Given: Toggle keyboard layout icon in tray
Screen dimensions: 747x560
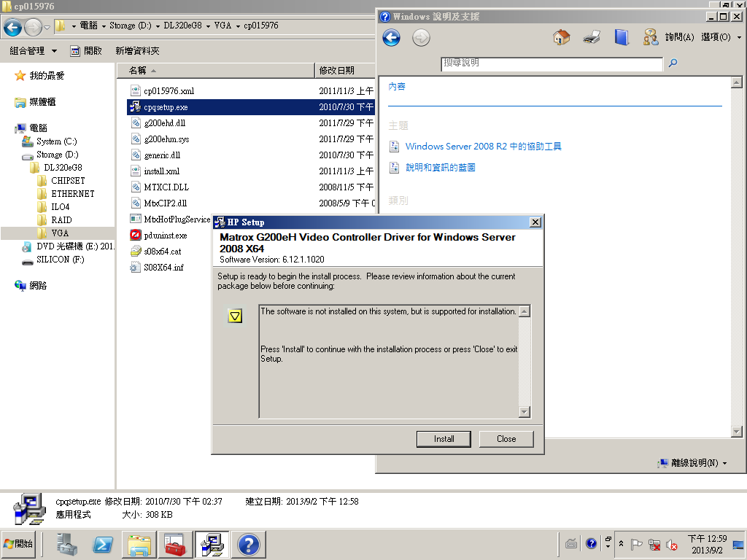Looking at the screenshot, I should pos(572,543).
